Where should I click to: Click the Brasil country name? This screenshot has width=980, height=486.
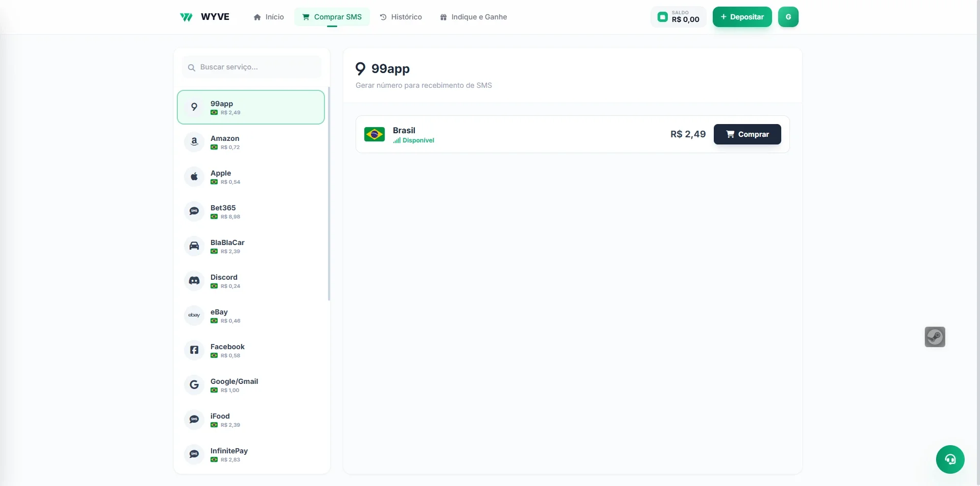(x=404, y=130)
